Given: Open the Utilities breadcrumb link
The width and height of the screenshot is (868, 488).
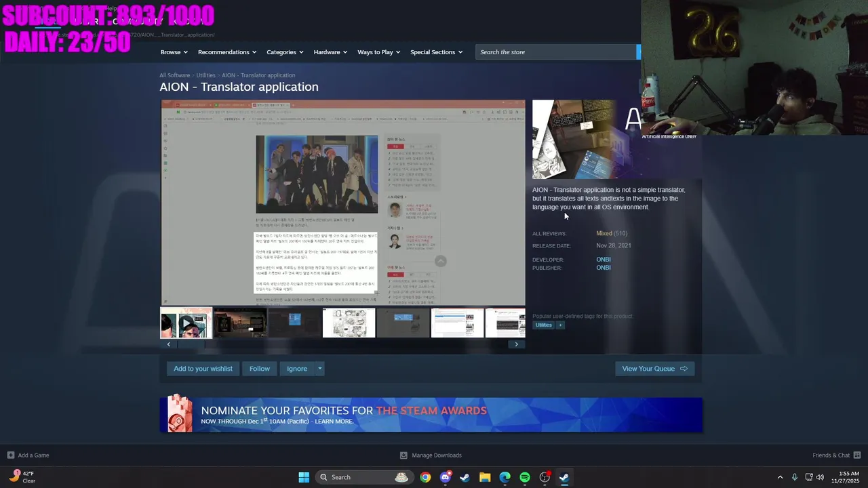Looking at the screenshot, I should 205,75.
